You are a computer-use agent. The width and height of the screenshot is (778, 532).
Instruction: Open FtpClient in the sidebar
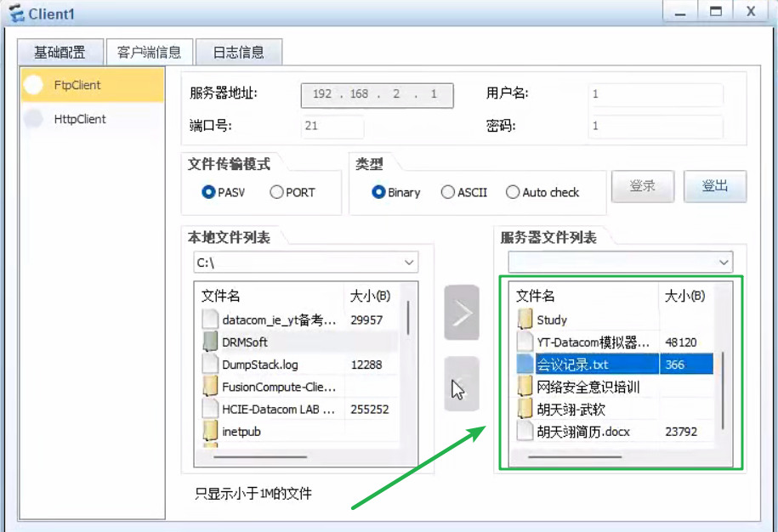click(x=93, y=85)
